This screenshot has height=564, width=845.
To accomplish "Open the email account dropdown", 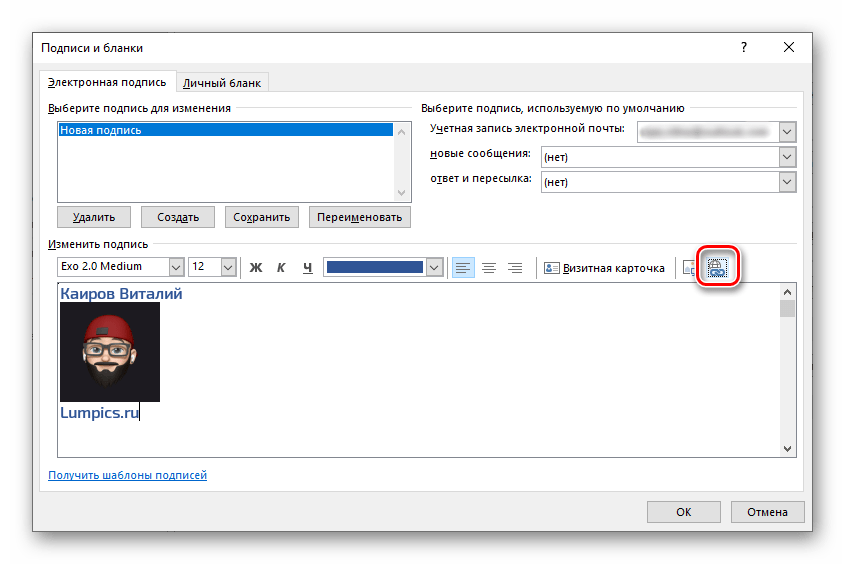I will click(x=787, y=132).
